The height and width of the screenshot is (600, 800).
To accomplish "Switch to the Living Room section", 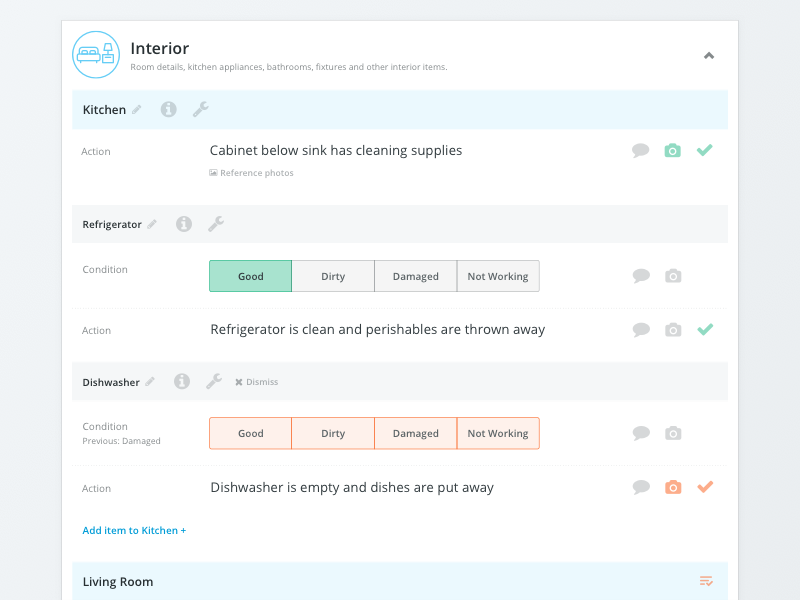I will (x=118, y=581).
